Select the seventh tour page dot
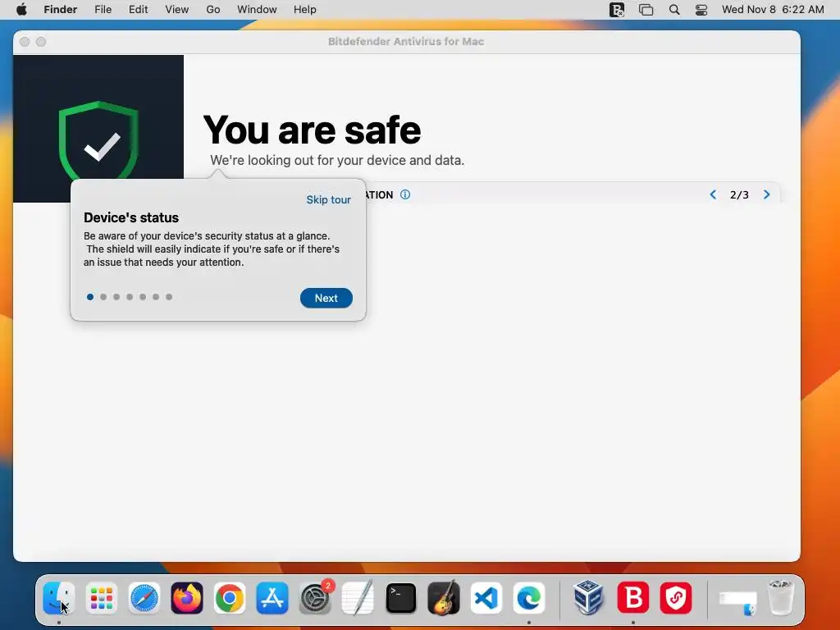Image resolution: width=840 pixels, height=630 pixels. click(x=169, y=297)
